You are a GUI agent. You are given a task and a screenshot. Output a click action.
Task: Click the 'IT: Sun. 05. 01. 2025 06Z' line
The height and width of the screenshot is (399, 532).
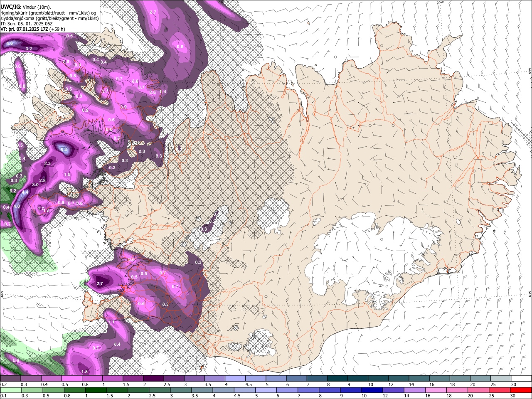point(27,24)
